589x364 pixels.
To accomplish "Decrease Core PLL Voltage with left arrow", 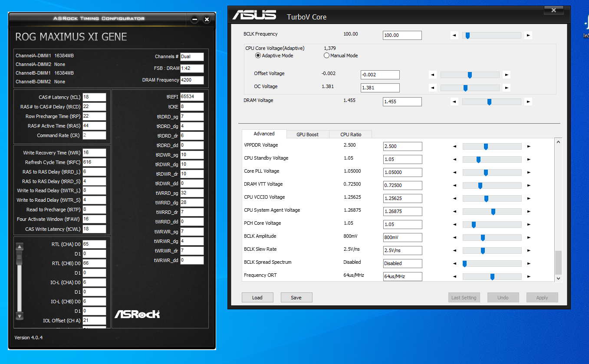I will [x=454, y=173].
